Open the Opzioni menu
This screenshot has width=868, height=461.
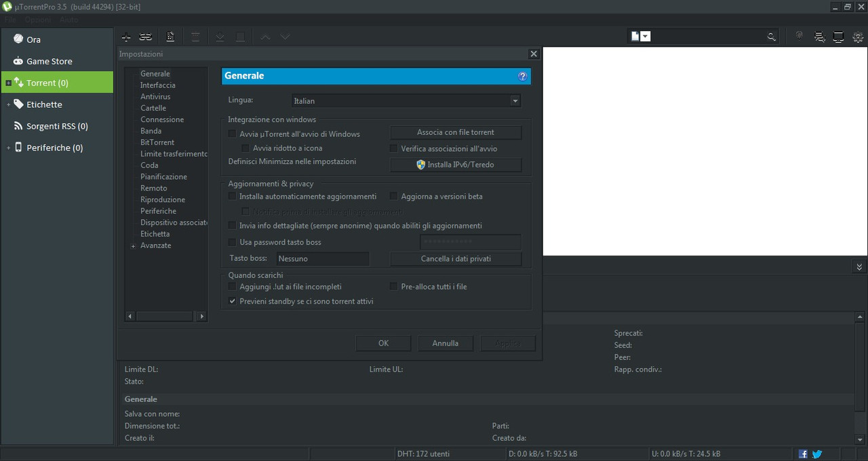coord(38,20)
